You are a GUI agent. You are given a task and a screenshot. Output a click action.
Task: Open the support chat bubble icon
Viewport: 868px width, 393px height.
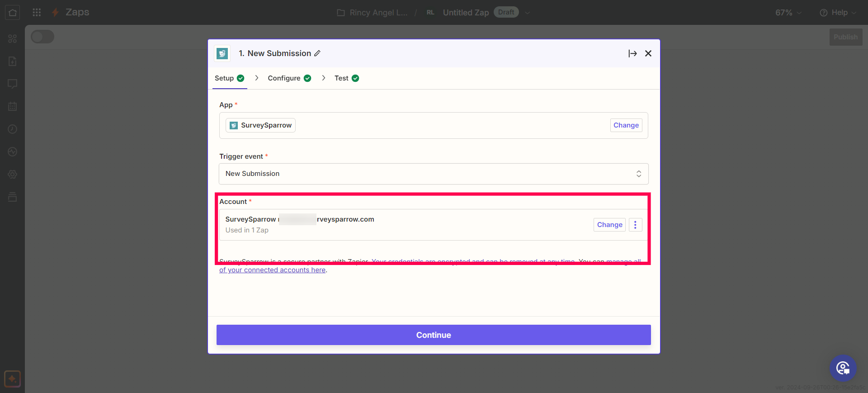[843, 368]
